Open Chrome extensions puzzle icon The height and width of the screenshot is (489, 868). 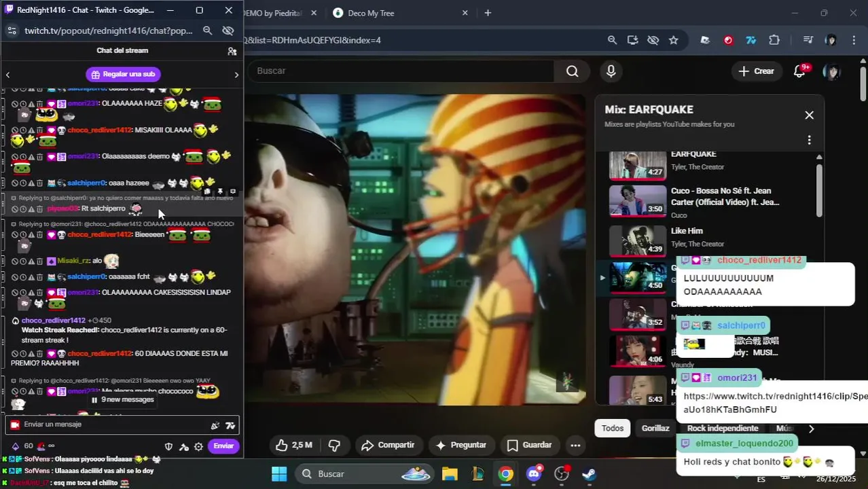point(774,40)
